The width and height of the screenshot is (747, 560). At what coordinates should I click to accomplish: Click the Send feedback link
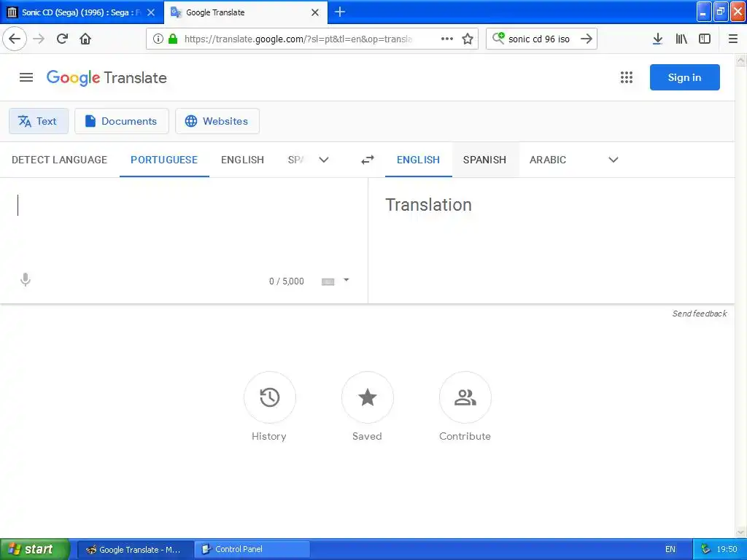(x=700, y=314)
